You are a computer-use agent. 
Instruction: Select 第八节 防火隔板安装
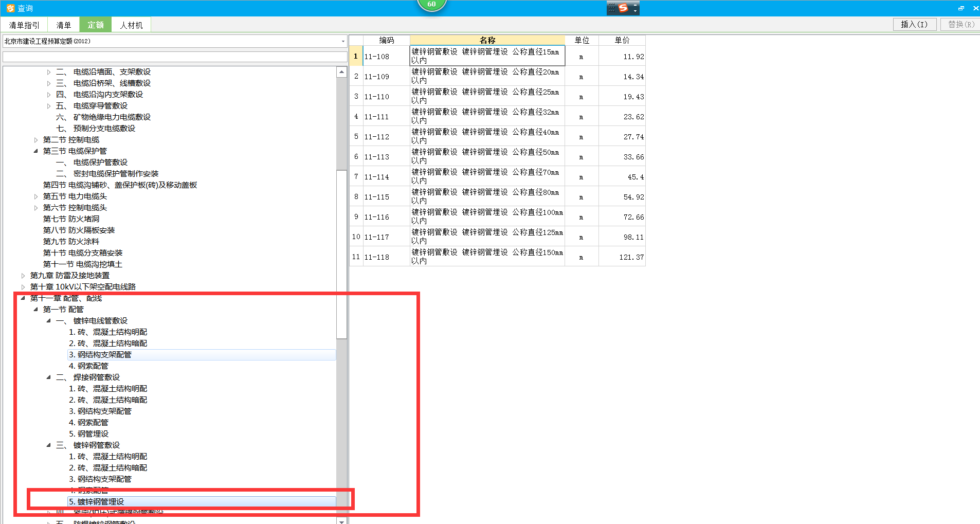pos(79,230)
